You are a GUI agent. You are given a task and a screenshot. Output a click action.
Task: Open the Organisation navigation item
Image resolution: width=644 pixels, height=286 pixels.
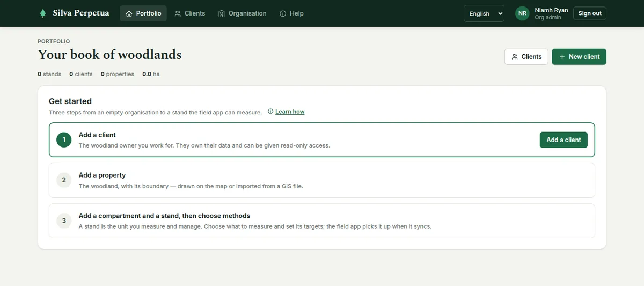pos(243,13)
